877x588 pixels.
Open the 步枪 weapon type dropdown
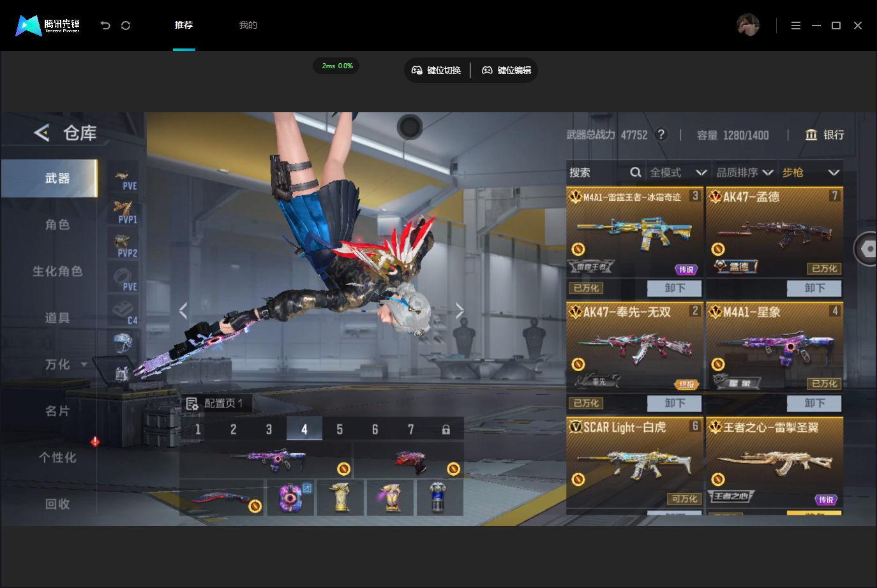811,172
